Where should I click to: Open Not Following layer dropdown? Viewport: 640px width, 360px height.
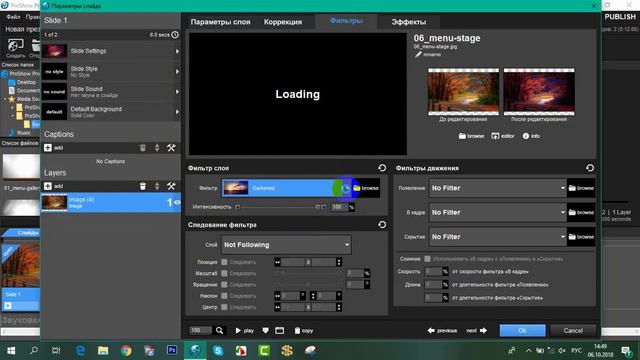pyautogui.click(x=286, y=245)
